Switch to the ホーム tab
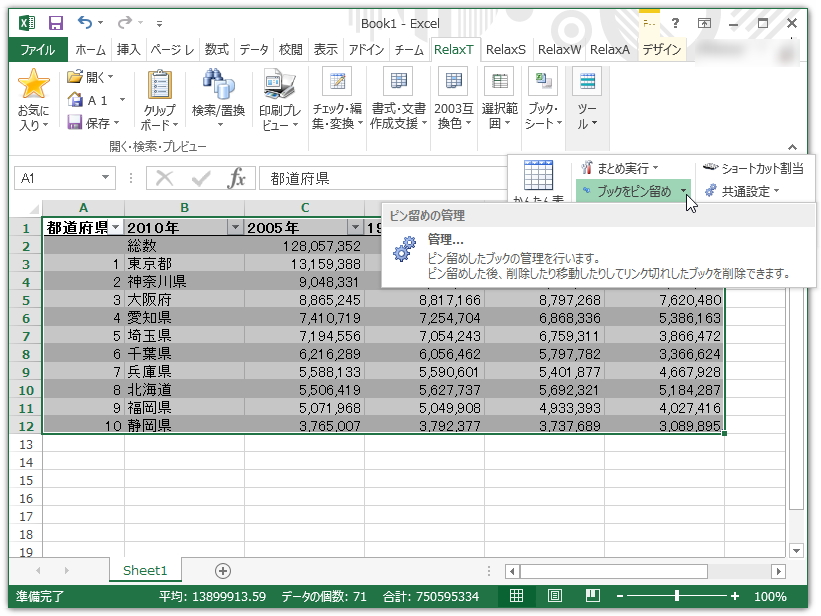Image resolution: width=821 pixels, height=616 pixels. (x=91, y=50)
